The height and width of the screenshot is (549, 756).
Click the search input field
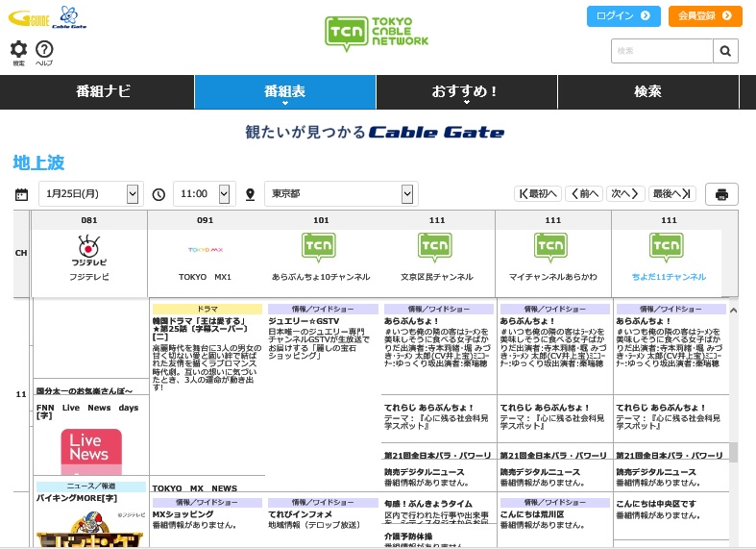click(662, 51)
